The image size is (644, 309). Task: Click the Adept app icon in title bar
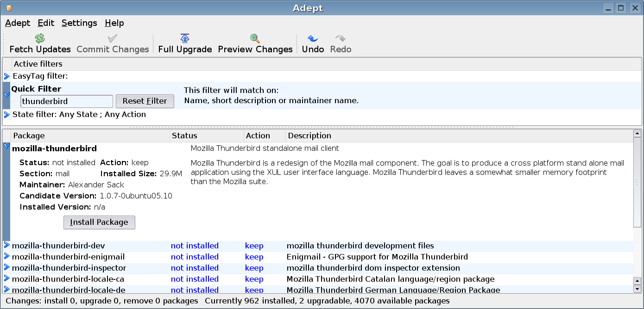click(8, 8)
